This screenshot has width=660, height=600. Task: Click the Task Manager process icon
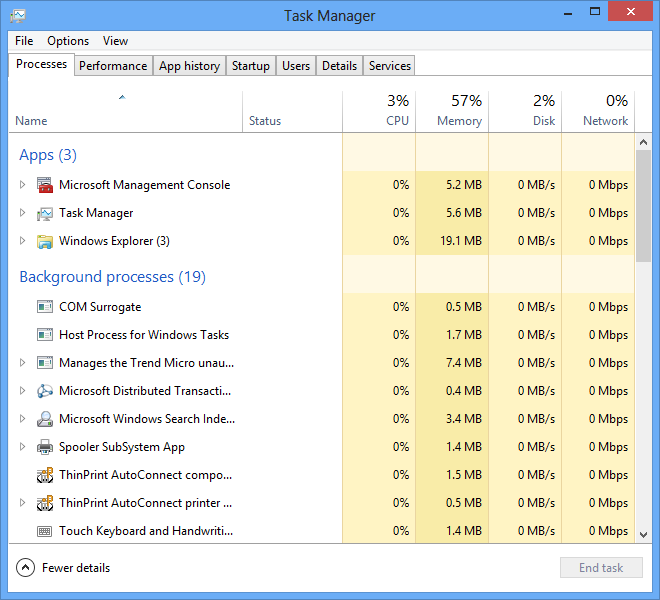click(x=44, y=213)
